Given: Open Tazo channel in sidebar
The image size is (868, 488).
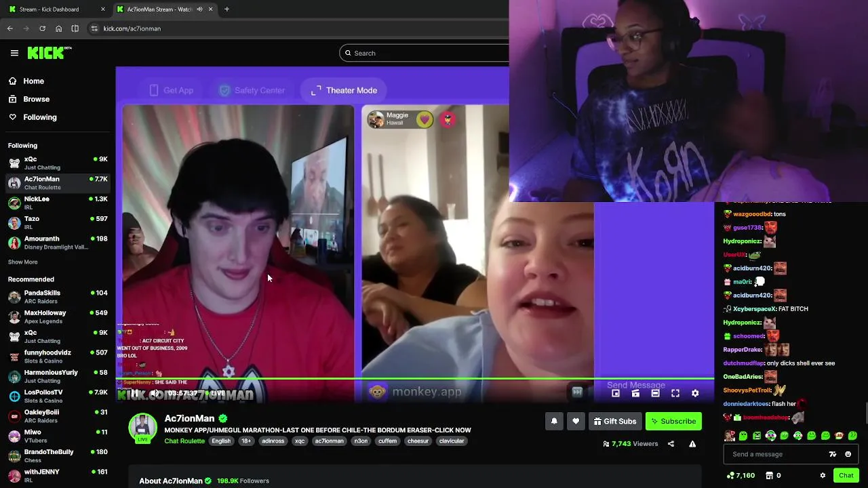Looking at the screenshot, I should point(58,222).
